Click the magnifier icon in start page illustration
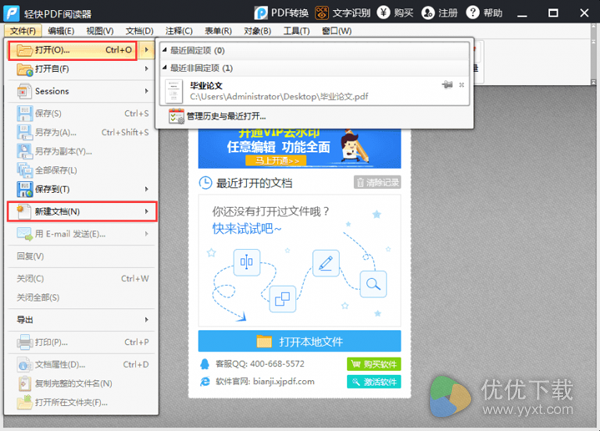Image resolution: width=600 pixels, height=431 pixels. point(373,284)
